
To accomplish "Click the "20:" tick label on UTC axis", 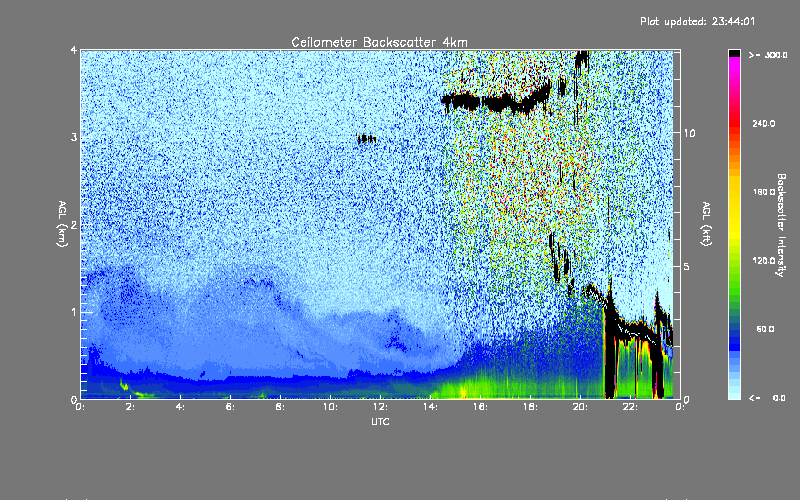I will coord(580,407).
